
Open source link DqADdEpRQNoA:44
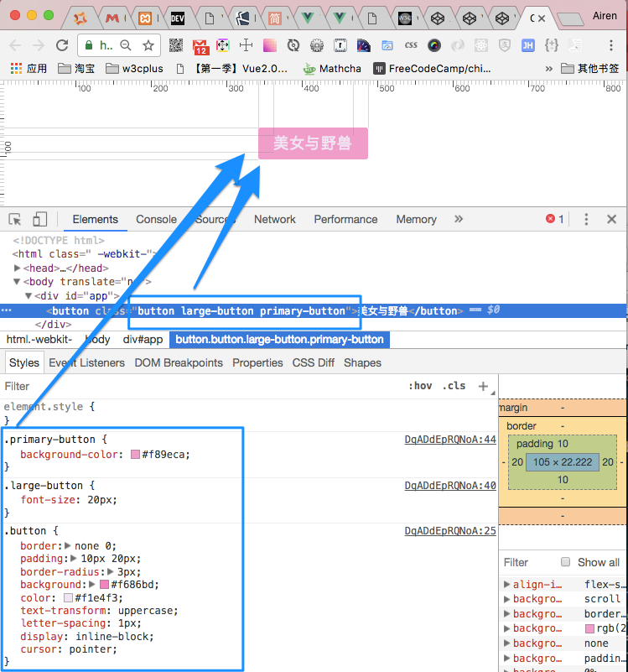click(450, 440)
